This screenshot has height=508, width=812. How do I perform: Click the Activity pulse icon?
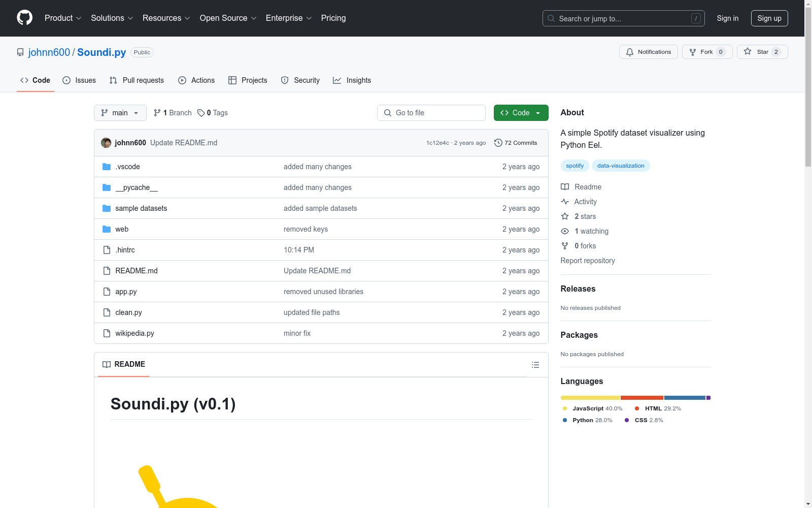pyautogui.click(x=565, y=202)
